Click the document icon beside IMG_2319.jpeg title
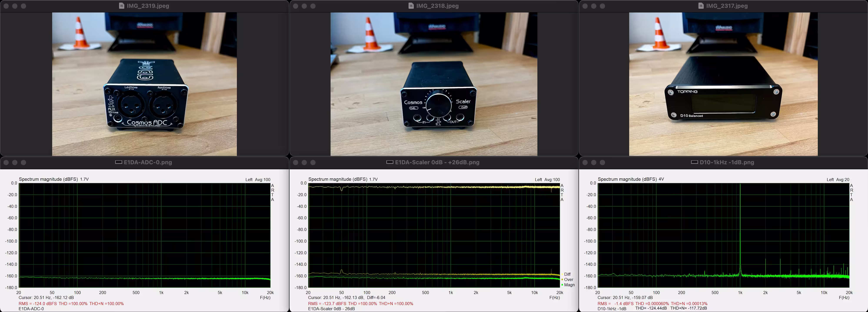The height and width of the screenshot is (312, 868). (122, 6)
